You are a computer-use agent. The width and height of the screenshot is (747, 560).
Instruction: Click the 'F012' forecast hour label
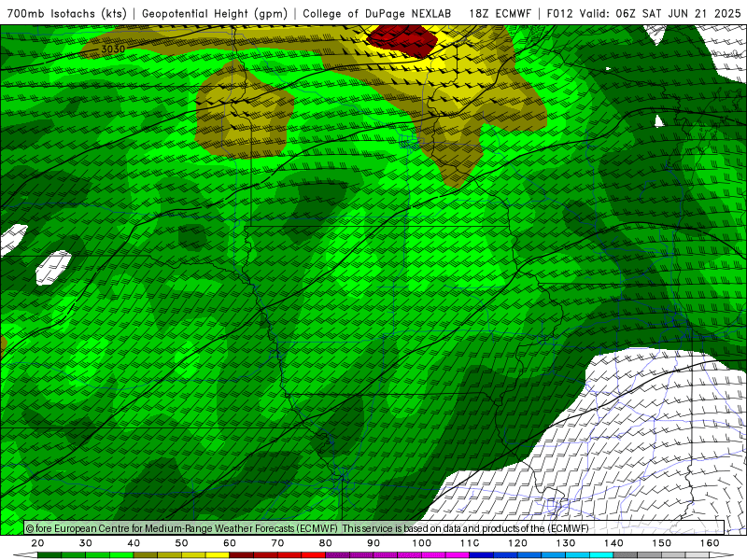click(x=559, y=13)
